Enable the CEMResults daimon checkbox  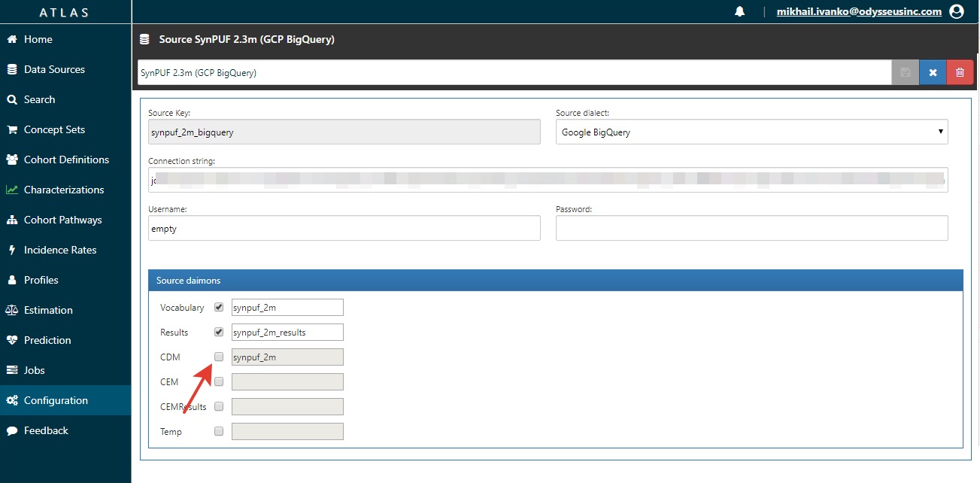tap(219, 406)
